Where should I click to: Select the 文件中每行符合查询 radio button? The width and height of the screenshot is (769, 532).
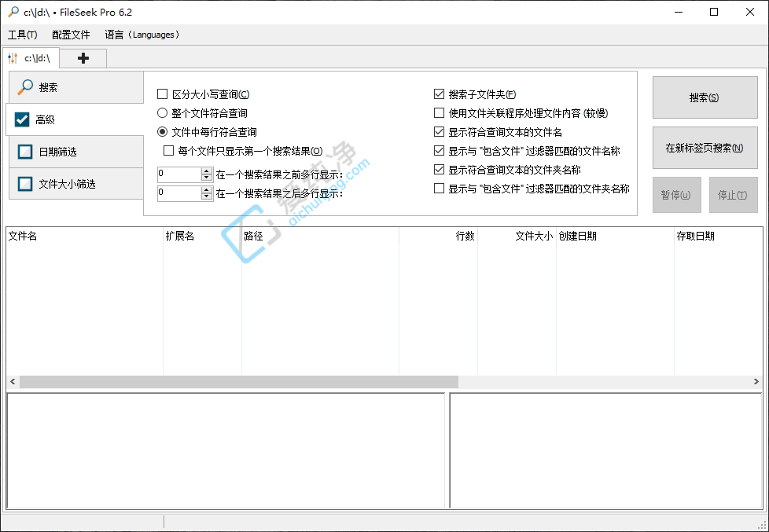[162, 131]
